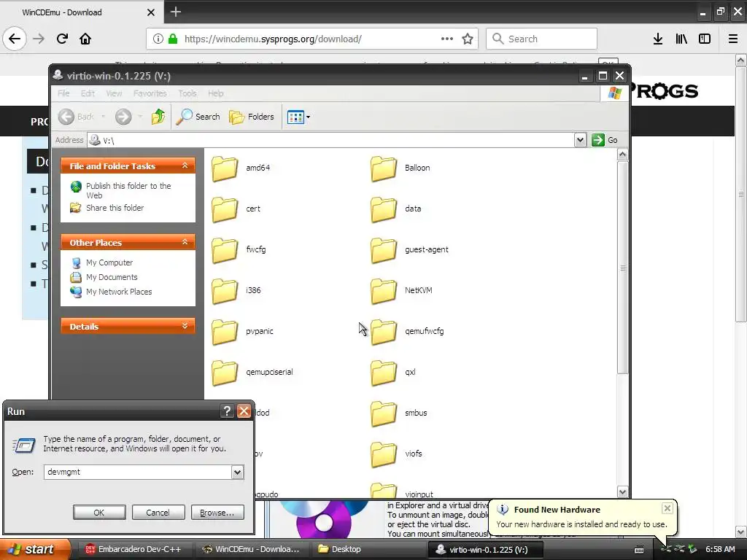Collapse File and Folder Tasks panel
This screenshot has width=747, height=560.
tap(185, 166)
